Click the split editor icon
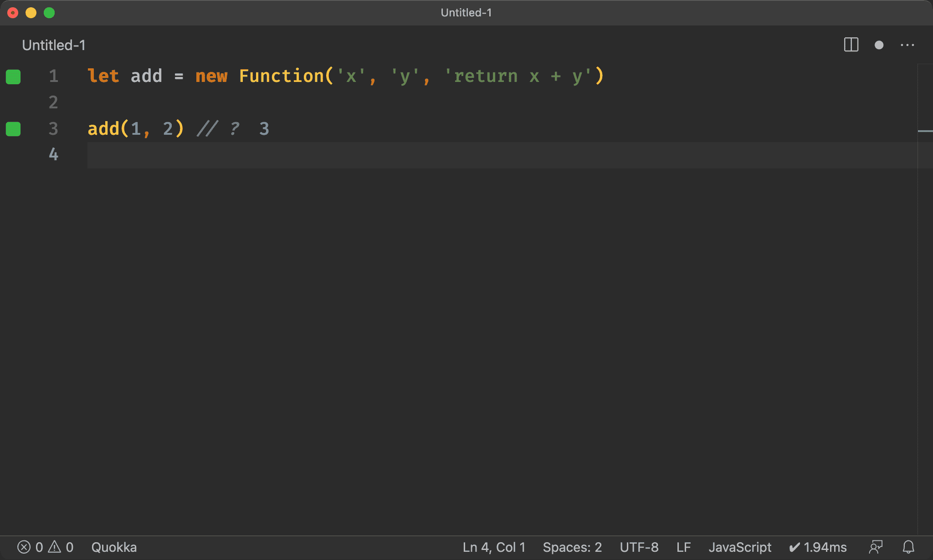933x560 pixels. 851,45
